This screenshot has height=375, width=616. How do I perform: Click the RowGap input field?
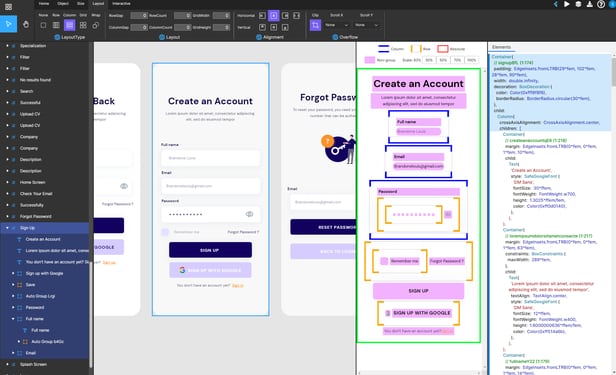click(x=139, y=16)
